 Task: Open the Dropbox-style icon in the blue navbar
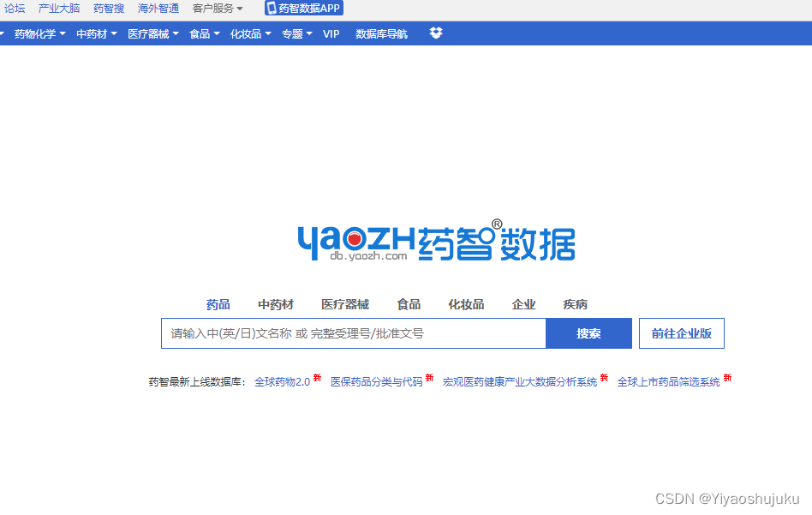(x=436, y=33)
